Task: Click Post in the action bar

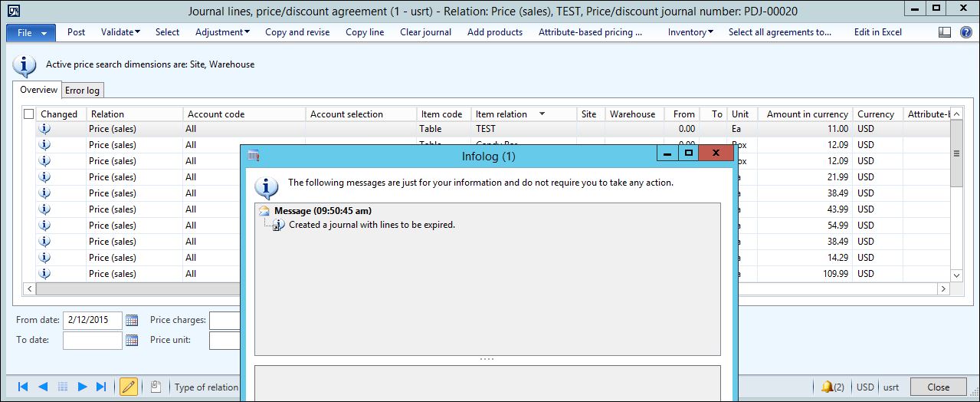Action: (x=76, y=32)
